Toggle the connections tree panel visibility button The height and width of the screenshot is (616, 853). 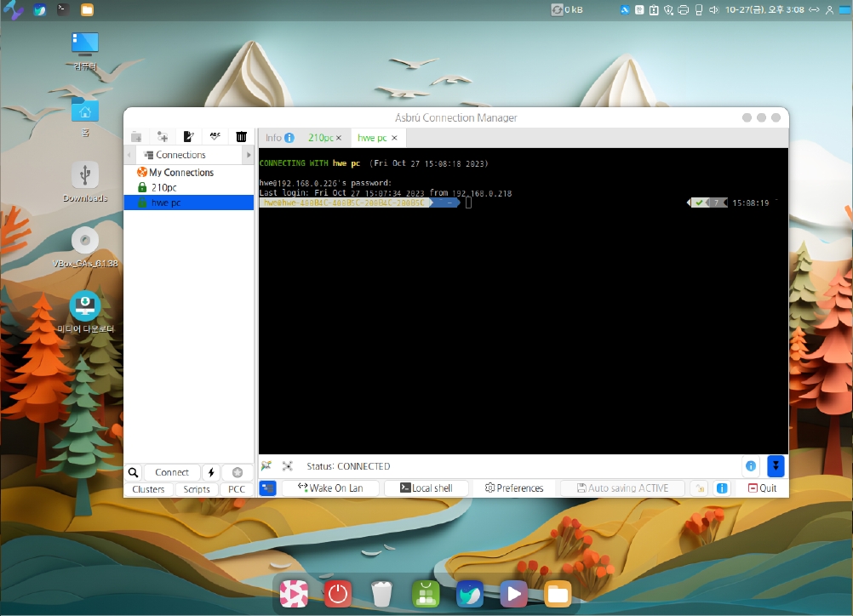pyautogui.click(x=268, y=488)
